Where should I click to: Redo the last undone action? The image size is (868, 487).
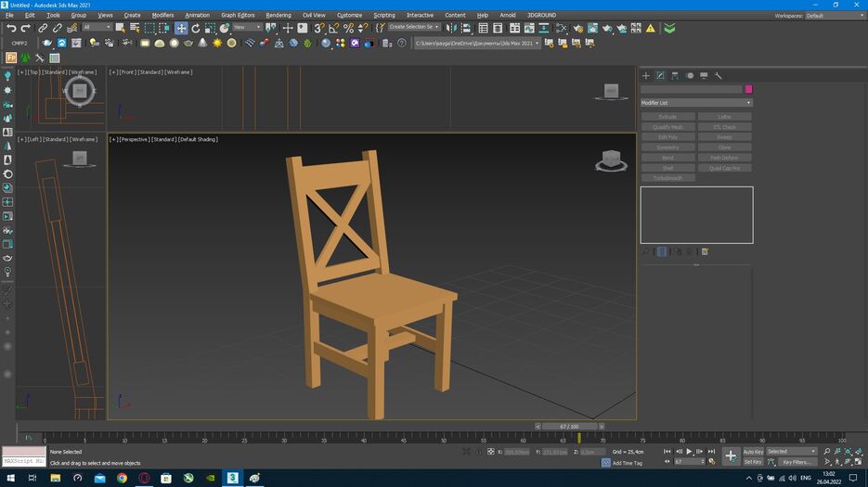25,28
